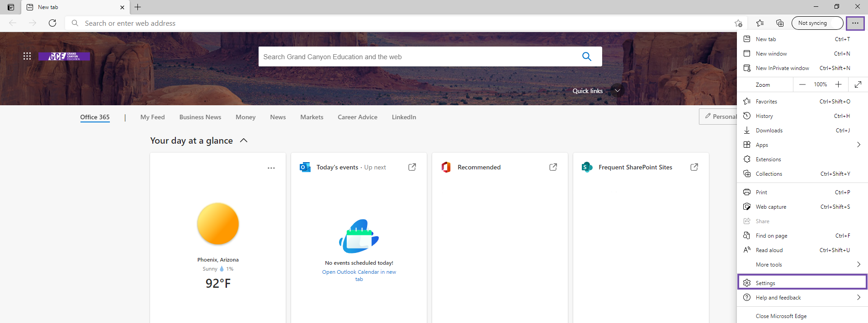Increase zoom with plus button
The image size is (868, 323).
pos(839,84)
